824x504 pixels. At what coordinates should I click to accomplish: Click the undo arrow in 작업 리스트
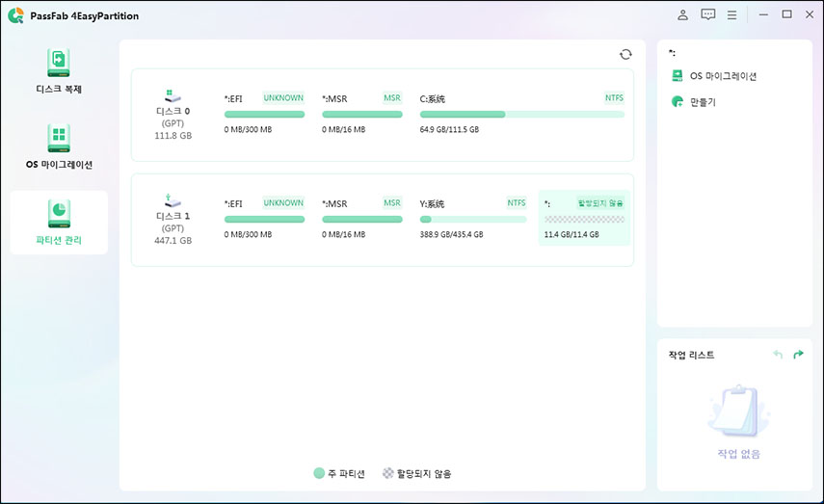(778, 356)
